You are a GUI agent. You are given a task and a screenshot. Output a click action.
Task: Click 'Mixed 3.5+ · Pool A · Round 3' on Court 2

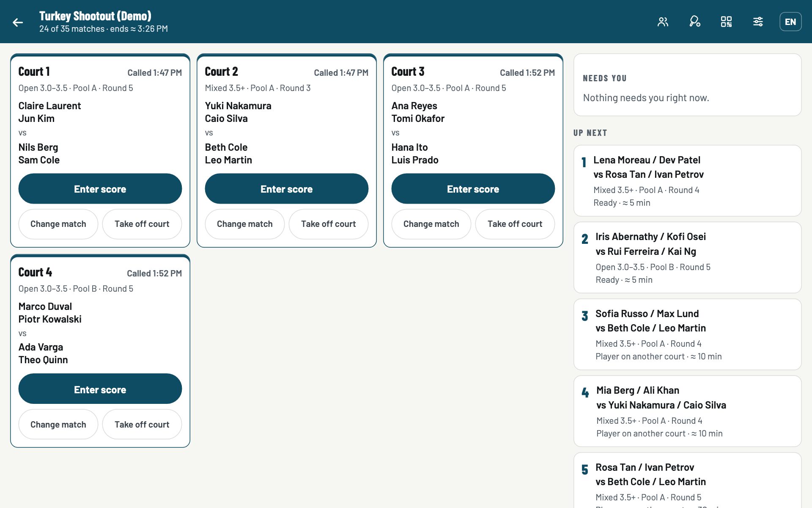pyautogui.click(x=258, y=88)
